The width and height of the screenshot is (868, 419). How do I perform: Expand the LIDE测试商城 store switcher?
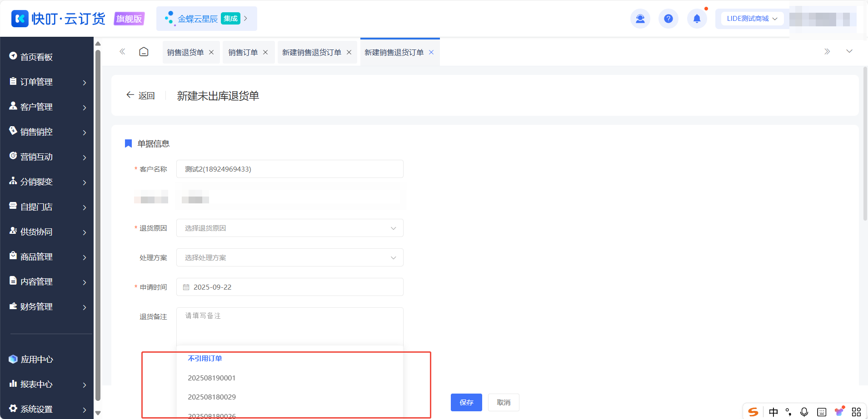pos(752,19)
